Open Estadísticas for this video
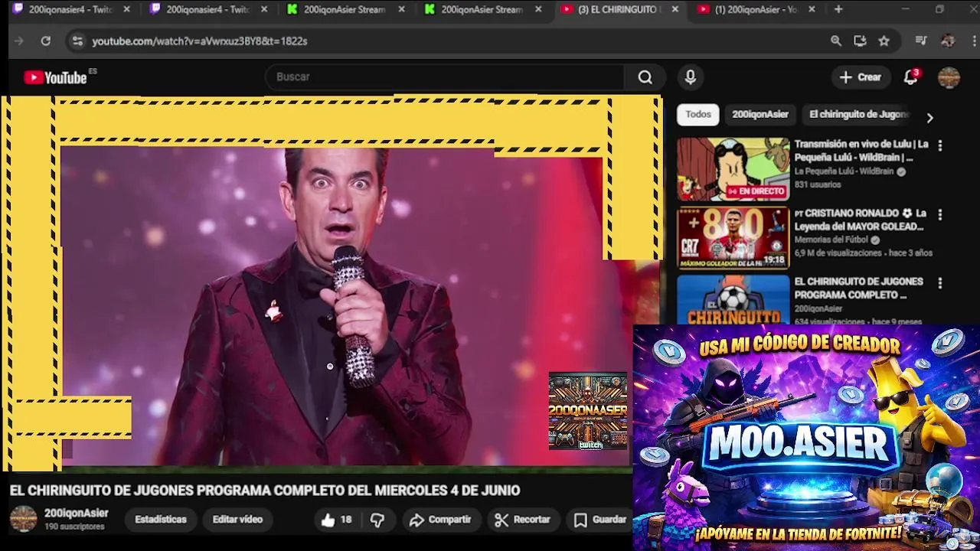Screen dimensions: 980x551 161,520
